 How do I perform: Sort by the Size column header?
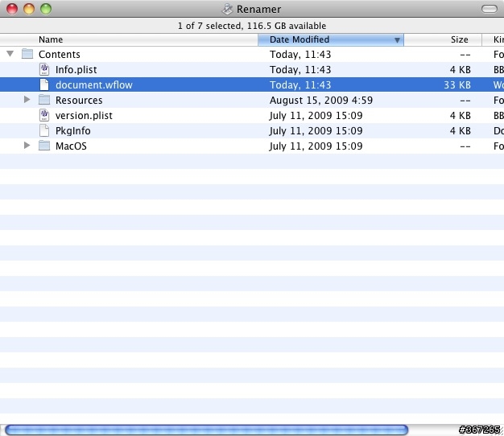pyautogui.click(x=443, y=39)
